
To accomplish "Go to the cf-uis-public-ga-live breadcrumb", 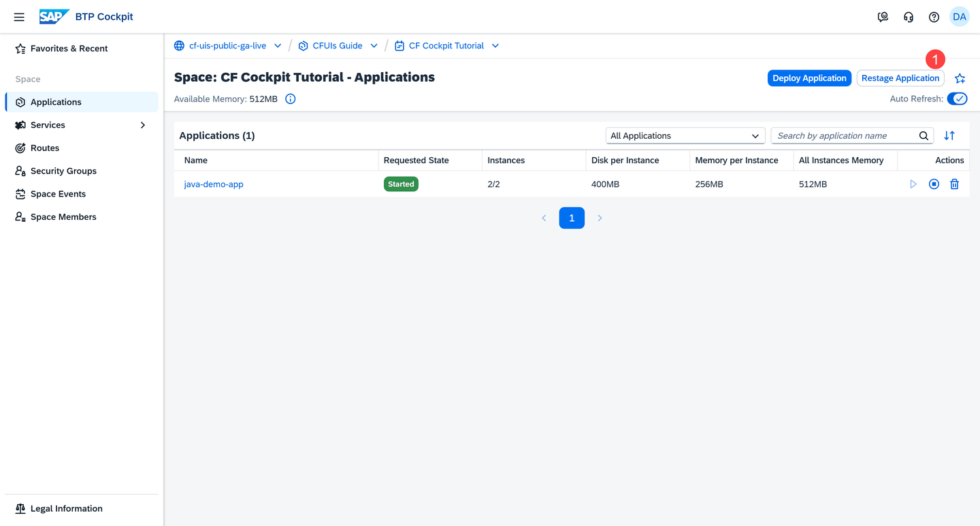I will click(x=227, y=46).
